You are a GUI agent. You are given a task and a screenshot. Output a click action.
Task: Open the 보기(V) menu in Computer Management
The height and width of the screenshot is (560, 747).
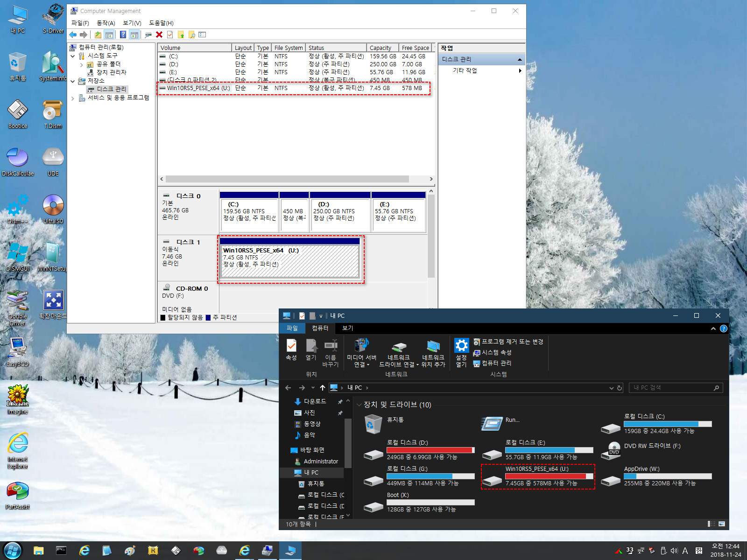(132, 23)
